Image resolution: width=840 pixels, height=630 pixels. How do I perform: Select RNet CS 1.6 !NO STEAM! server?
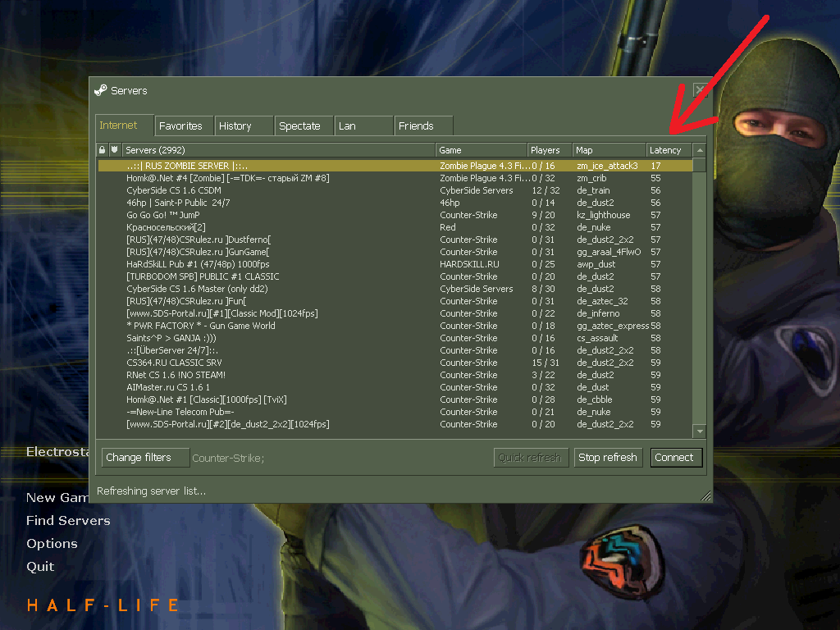click(x=395, y=375)
